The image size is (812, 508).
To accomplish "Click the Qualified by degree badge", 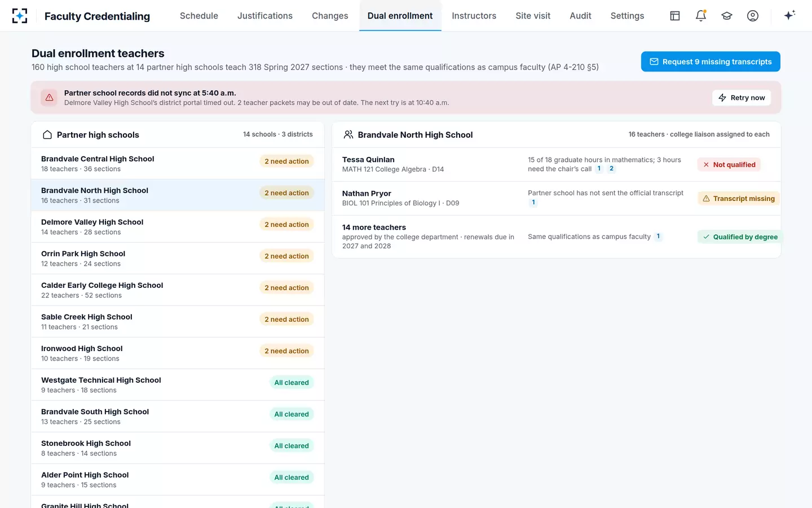I will [740, 237].
